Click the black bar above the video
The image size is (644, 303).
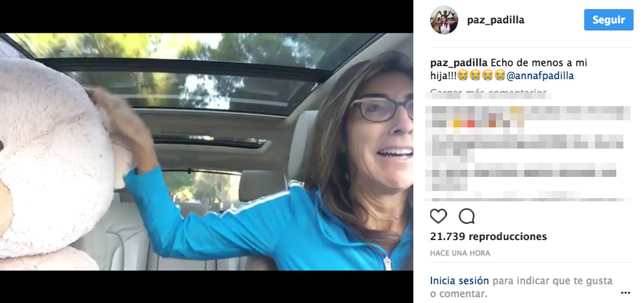[x=207, y=16]
